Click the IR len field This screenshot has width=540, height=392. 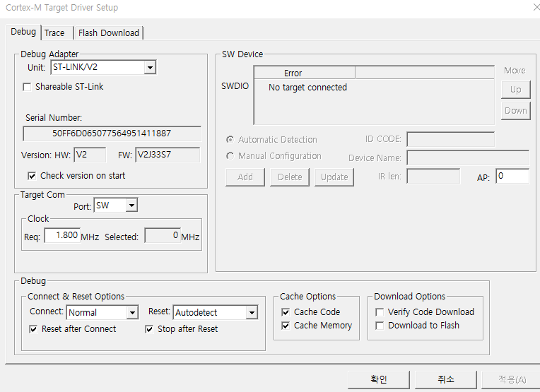(x=433, y=176)
